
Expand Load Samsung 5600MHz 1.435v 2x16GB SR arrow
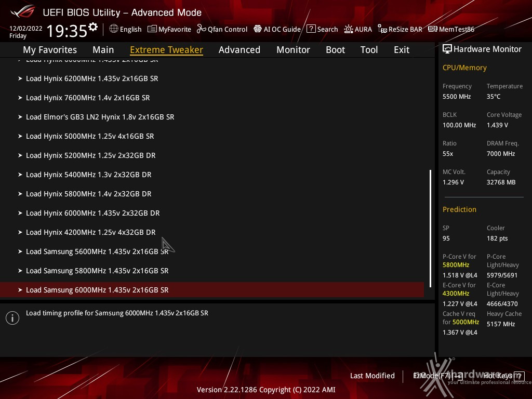click(x=20, y=251)
